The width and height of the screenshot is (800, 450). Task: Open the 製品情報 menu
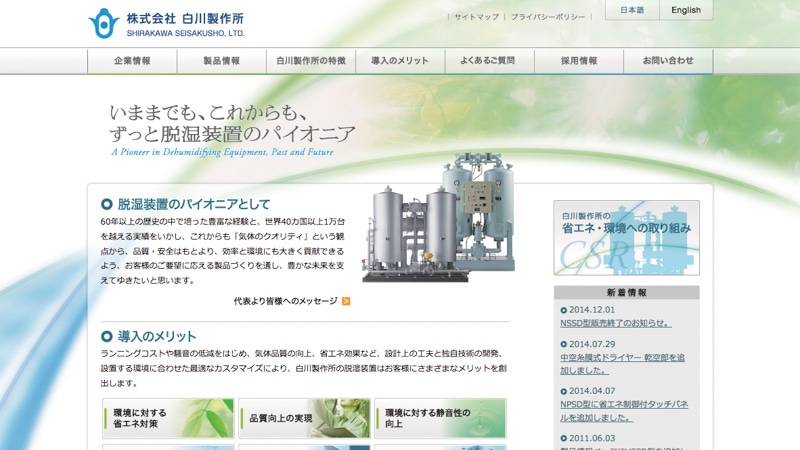[221, 61]
